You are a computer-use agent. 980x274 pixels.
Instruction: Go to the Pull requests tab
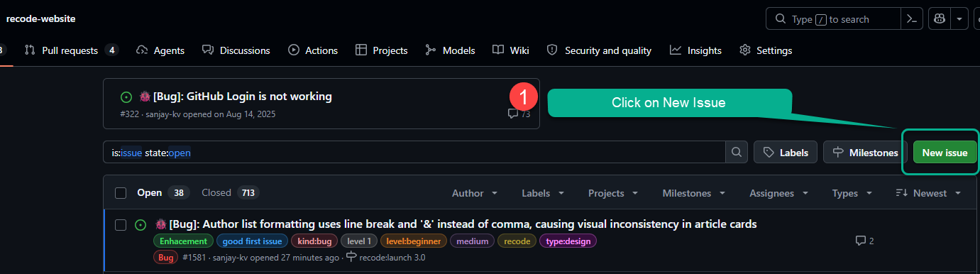pos(71,50)
